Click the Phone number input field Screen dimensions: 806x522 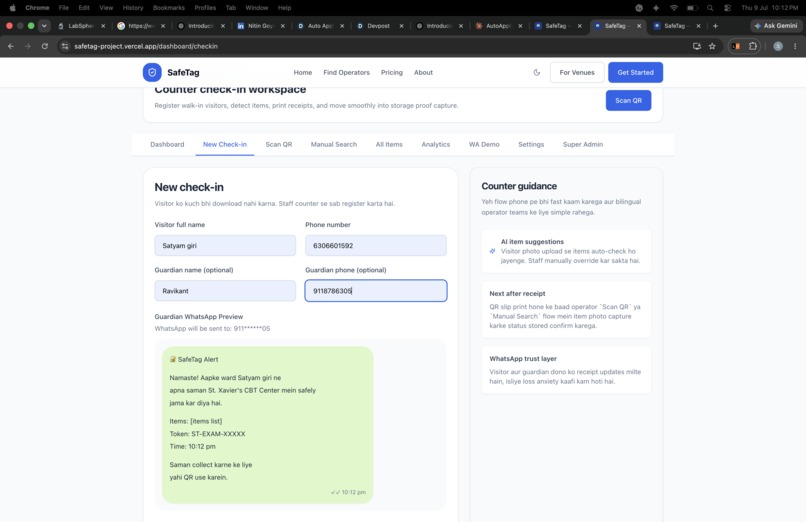(376, 246)
